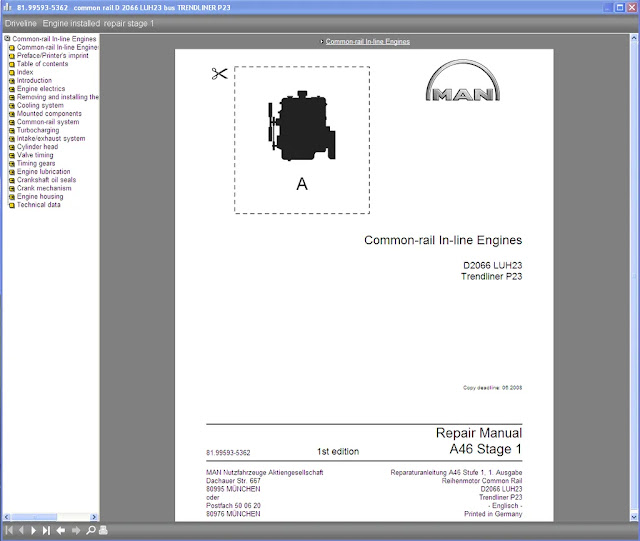Jump to the last page button
Screen dimensions: 640x541
46,530
